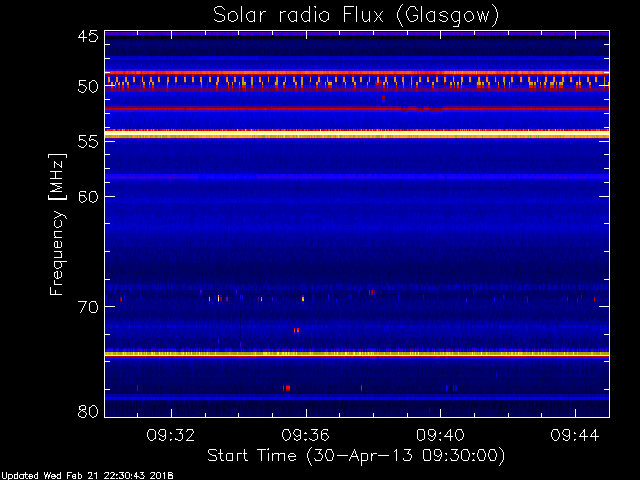This screenshot has height=480, width=640.
Task: Click the title 'Solar radio Flux (Glasgow)'
Action: (356, 16)
